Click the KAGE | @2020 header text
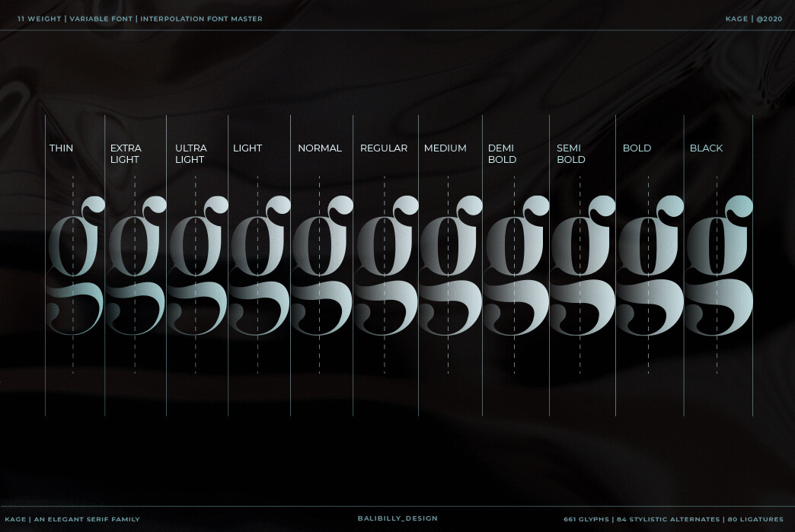Screen dimensions: 795x532 click(754, 19)
